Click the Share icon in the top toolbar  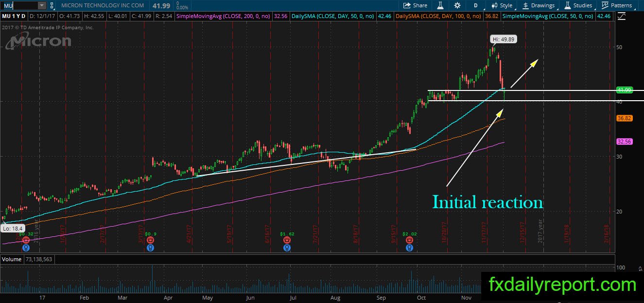pyautogui.click(x=407, y=5)
